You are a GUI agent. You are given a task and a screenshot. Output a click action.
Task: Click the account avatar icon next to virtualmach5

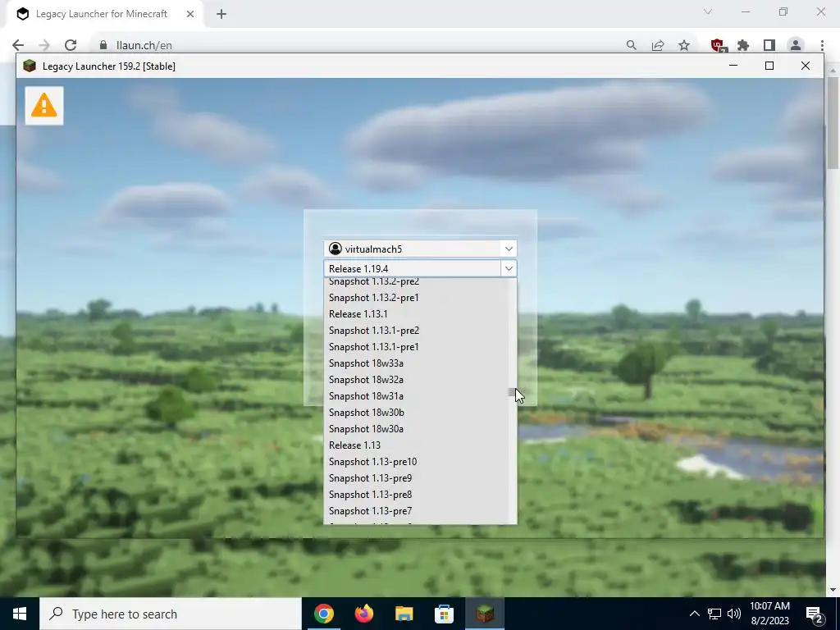[336, 249]
